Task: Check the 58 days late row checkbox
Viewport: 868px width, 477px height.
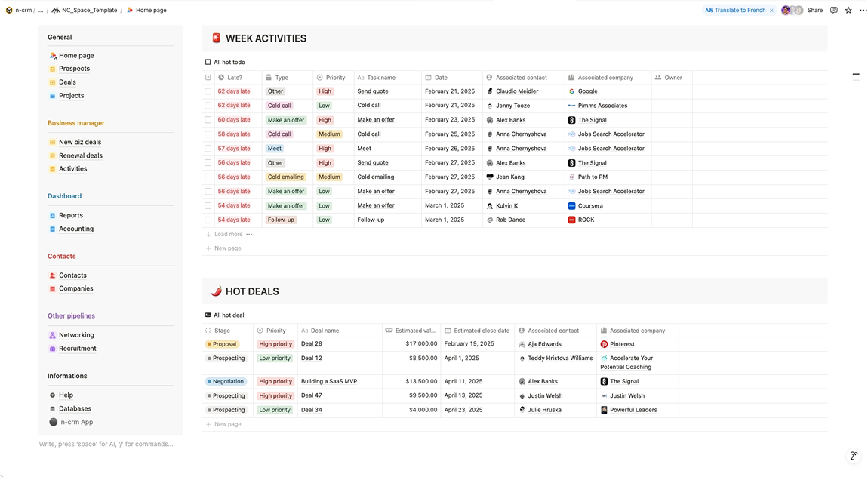Action: (208, 134)
